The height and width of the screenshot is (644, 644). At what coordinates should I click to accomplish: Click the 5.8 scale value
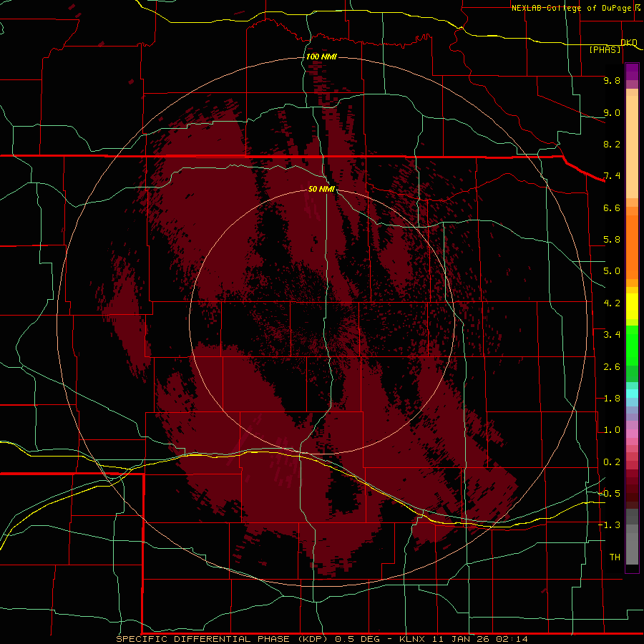click(x=612, y=240)
